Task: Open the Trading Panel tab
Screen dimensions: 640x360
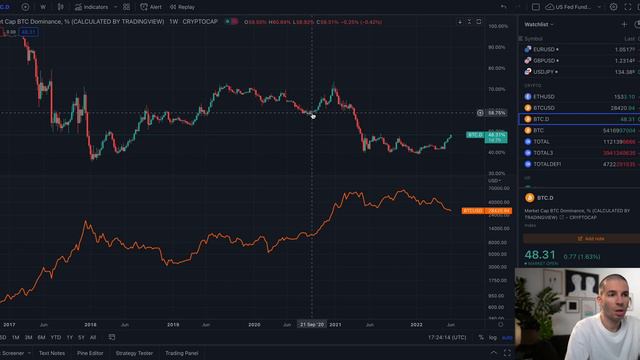Action: point(182,353)
